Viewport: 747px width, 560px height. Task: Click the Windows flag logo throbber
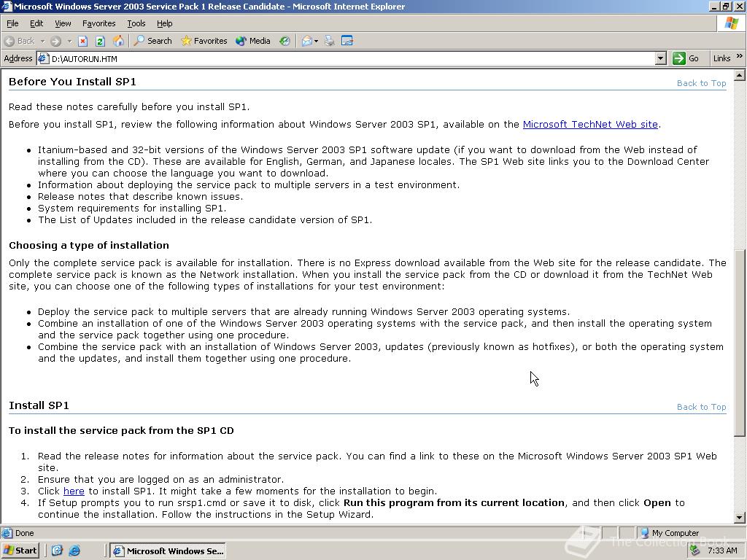click(x=731, y=23)
